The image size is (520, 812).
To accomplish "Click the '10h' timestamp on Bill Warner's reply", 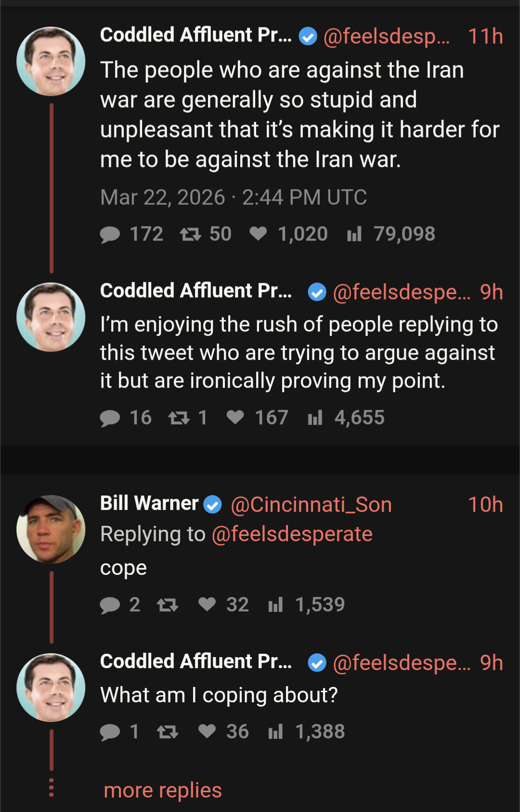I will (x=485, y=505).
